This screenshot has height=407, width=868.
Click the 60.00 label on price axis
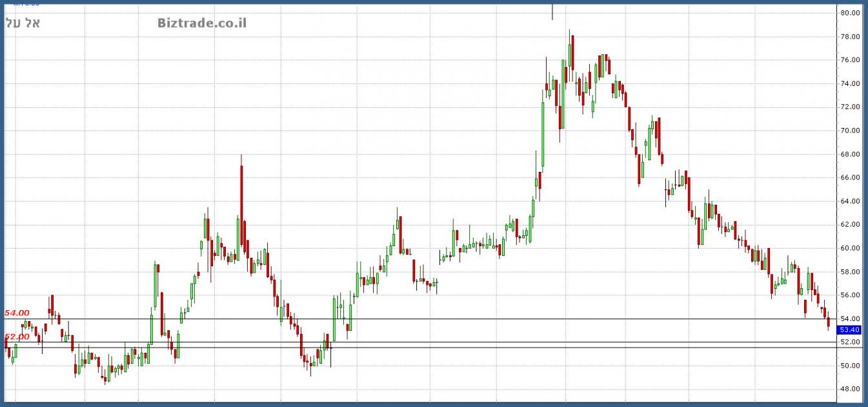849,248
